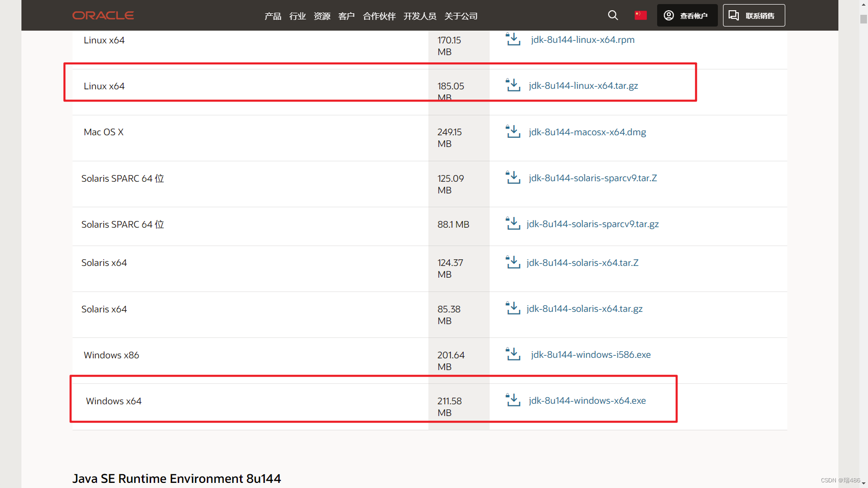This screenshot has width=868, height=488.
Task: Download jdk-8u144-solaris-sparcv9.tar.Z link
Action: point(593,178)
